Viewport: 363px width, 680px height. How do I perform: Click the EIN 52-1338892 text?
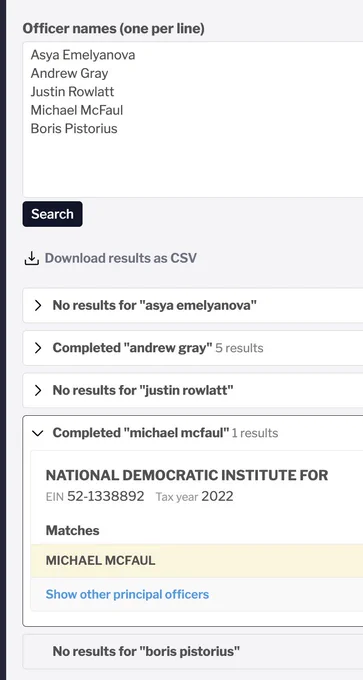(x=95, y=497)
